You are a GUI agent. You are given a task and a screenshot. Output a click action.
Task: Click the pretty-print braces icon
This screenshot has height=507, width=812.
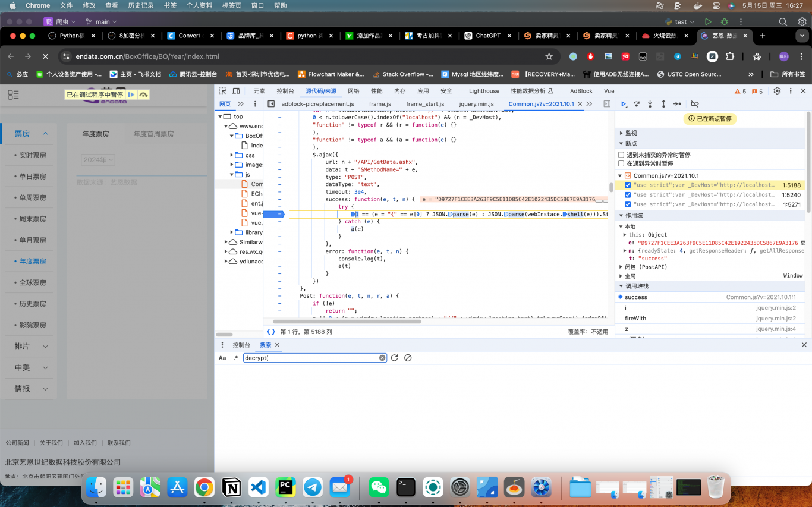tap(271, 332)
